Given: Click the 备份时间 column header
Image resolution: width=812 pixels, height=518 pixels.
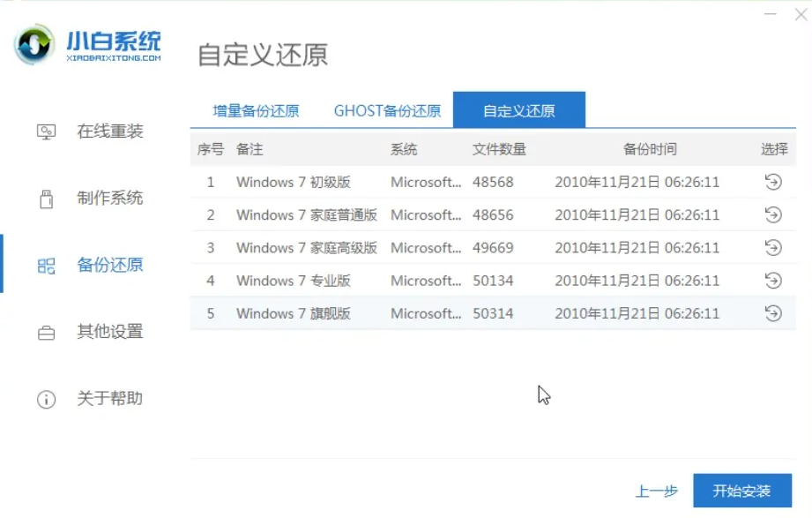Looking at the screenshot, I should point(650,150).
